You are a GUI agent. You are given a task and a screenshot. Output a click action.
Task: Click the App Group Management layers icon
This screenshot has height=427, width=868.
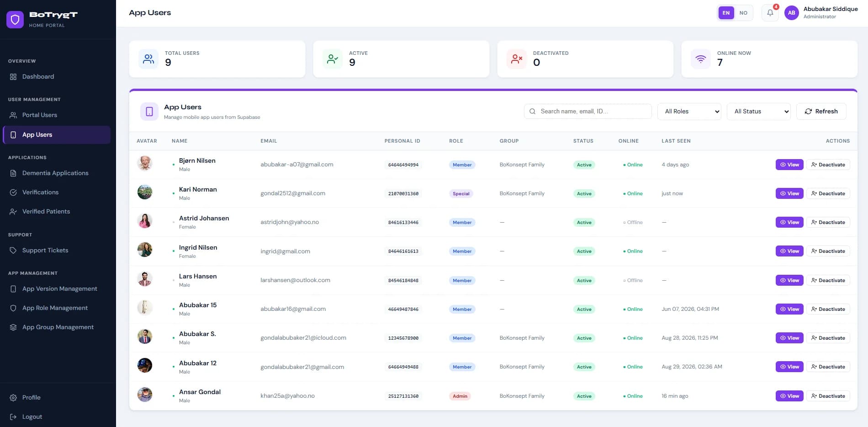13,327
